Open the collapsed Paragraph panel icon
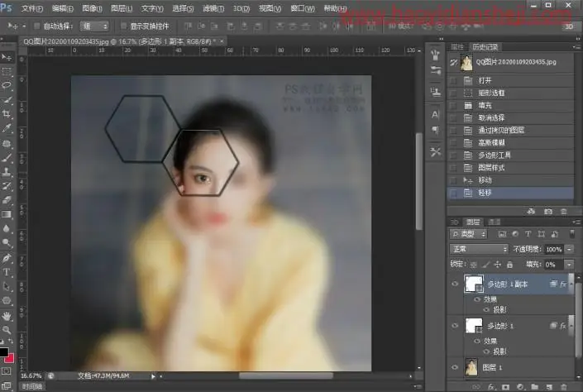583x392 pixels. [x=435, y=130]
